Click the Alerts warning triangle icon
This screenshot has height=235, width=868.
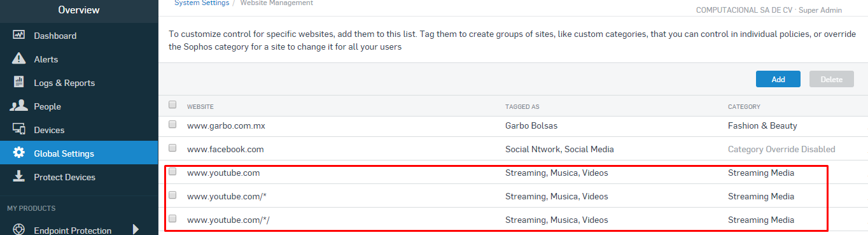click(19, 59)
